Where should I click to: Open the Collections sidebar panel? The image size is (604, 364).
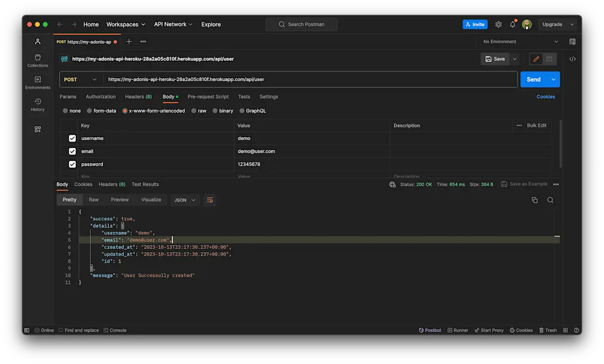pyautogui.click(x=37, y=58)
